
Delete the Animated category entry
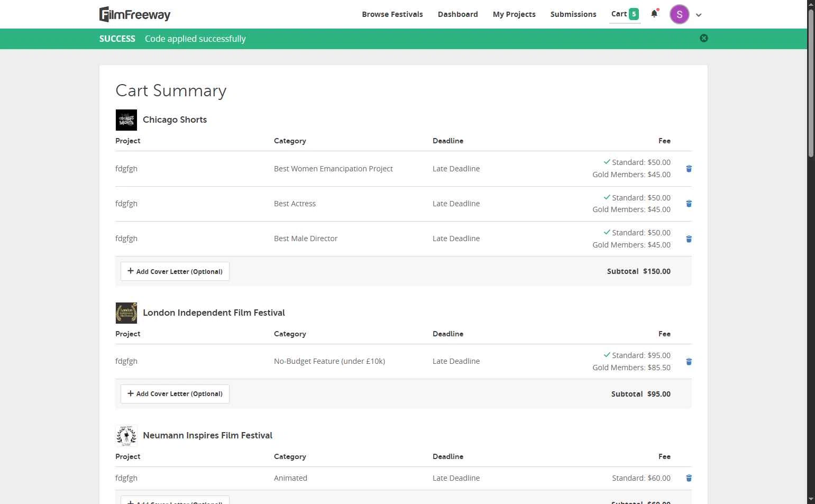[x=689, y=478]
